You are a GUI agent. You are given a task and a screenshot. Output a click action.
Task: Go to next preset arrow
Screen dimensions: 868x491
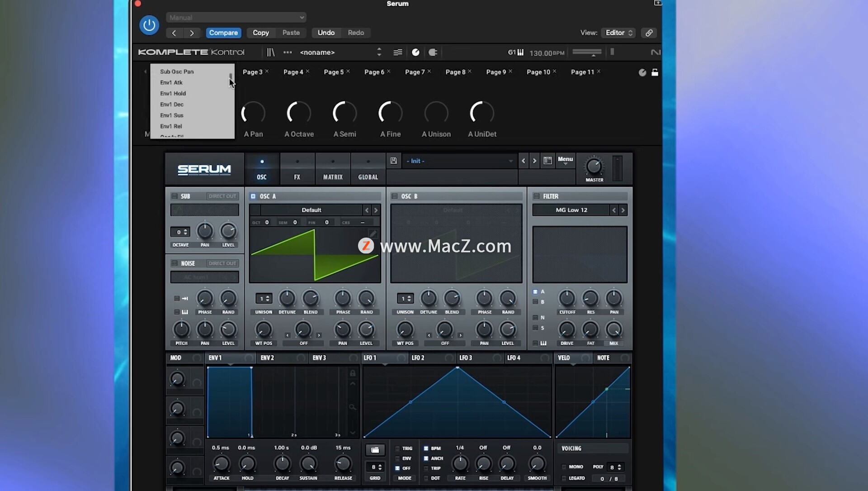pos(192,33)
